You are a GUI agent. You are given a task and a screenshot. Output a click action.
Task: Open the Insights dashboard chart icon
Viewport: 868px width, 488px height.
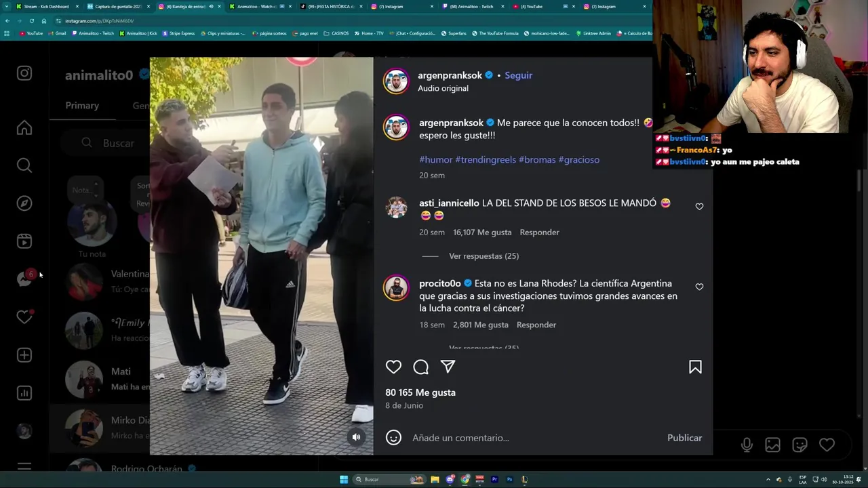24,393
